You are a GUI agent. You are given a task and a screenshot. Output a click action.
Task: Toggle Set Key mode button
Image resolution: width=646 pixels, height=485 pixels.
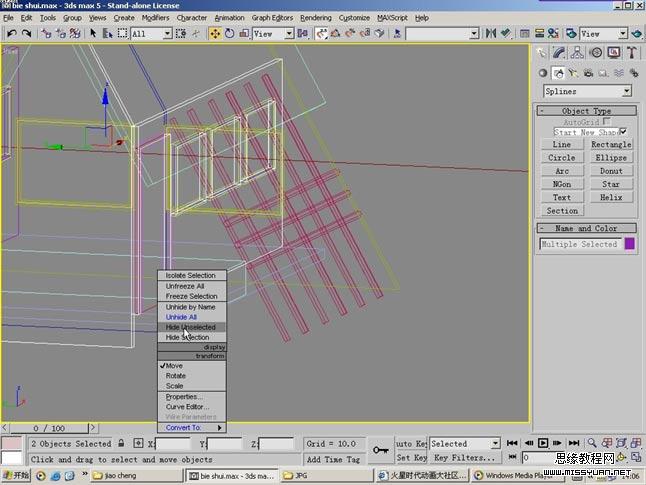click(x=411, y=457)
